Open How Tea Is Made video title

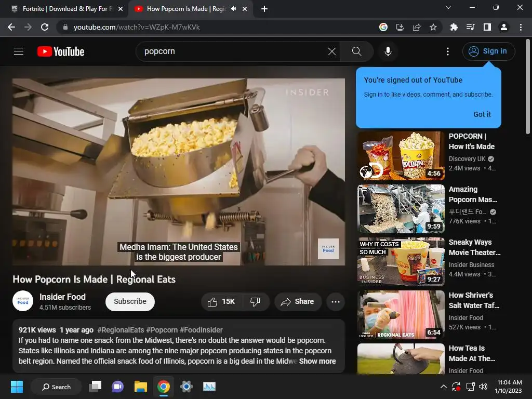[x=472, y=353]
